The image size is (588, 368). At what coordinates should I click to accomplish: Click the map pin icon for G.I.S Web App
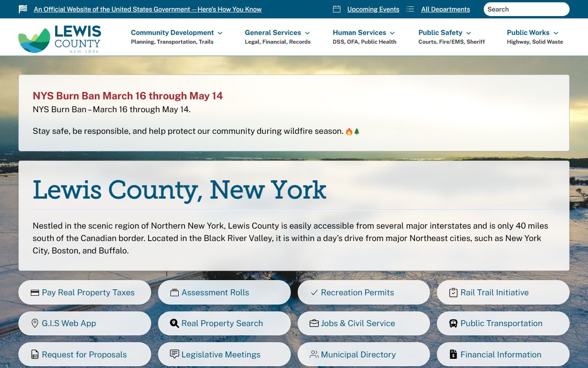point(35,323)
